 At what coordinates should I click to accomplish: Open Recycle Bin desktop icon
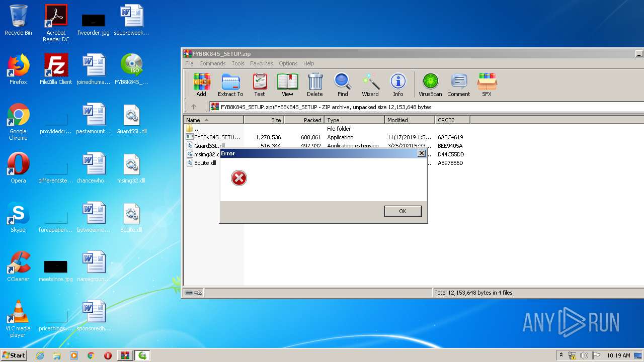(18, 20)
